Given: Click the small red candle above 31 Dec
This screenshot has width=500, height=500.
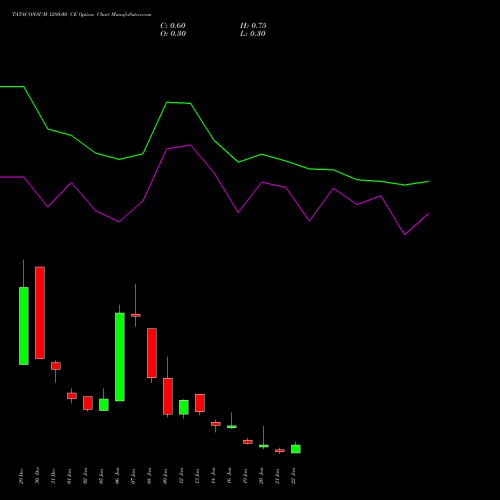Looking at the screenshot, I should coord(56,366).
